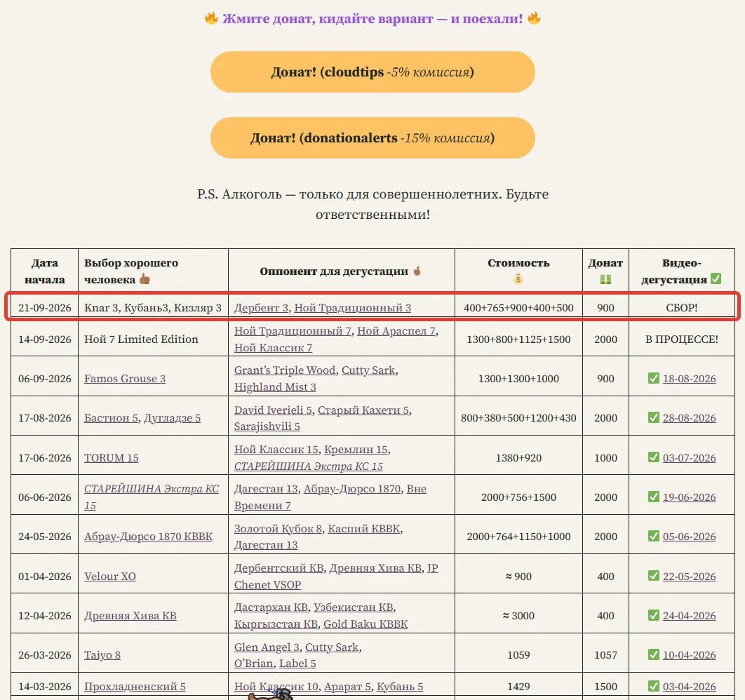Open the Label 5 link
This screenshot has width=745, height=700.
point(297,664)
